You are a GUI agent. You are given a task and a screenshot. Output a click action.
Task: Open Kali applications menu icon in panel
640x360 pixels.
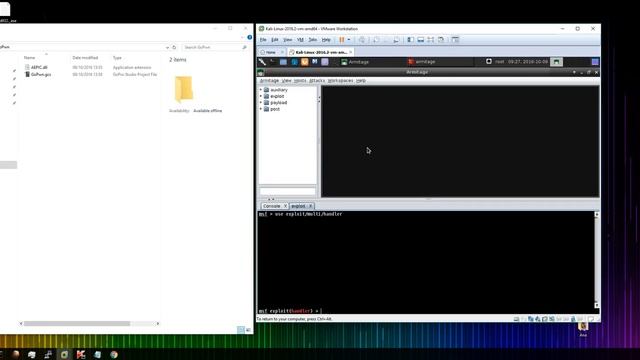(x=262, y=62)
